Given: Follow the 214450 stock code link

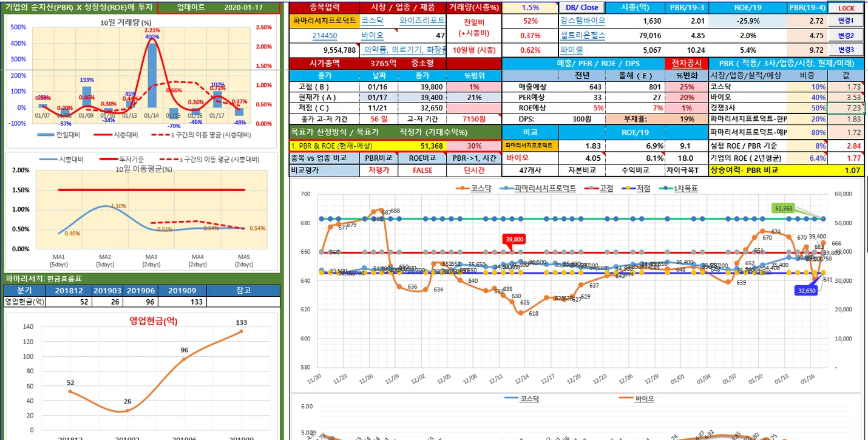Looking at the screenshot, I should [x=325, y=35].
